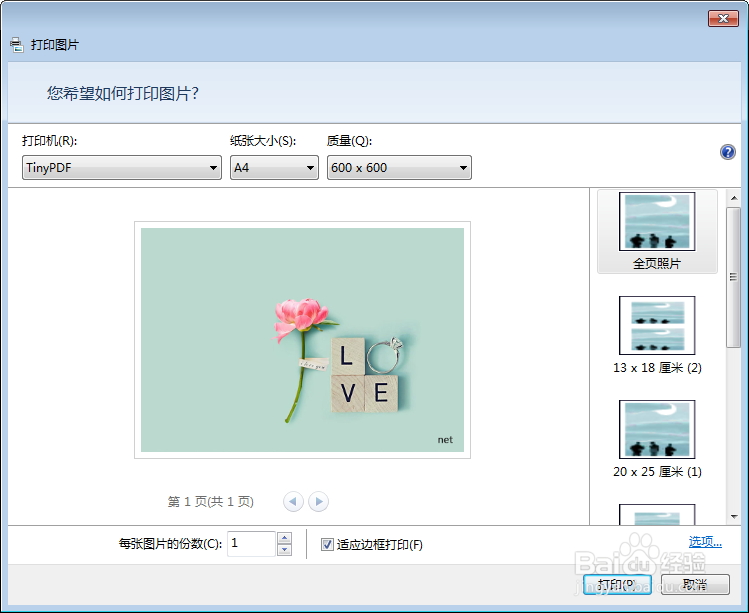Select the 13 x 18 厘米 (2) layout
749x613 pixels.
pyautogui.click(x=657, y=335)
